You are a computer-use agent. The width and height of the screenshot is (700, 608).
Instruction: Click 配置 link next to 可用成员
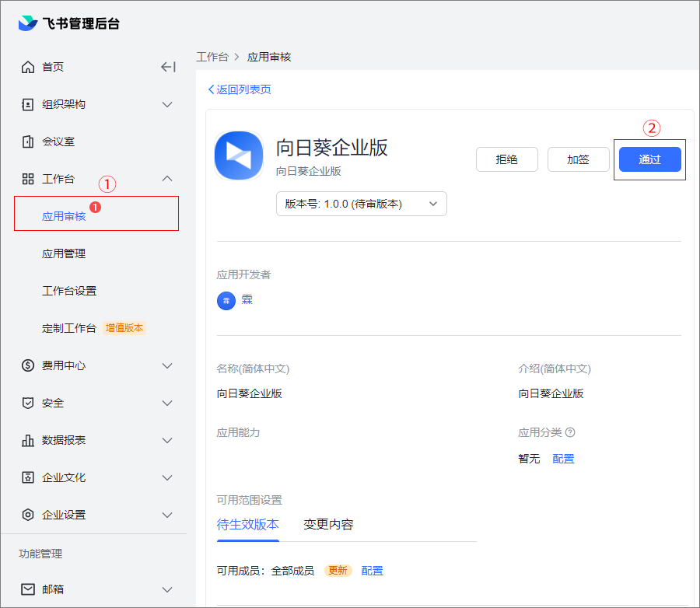pos(373,571)
